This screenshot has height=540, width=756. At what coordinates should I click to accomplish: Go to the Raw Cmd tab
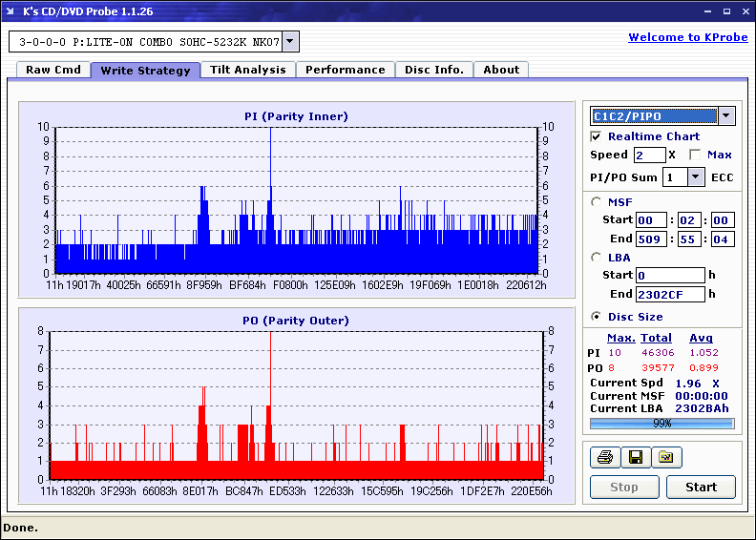coord(53,70)
